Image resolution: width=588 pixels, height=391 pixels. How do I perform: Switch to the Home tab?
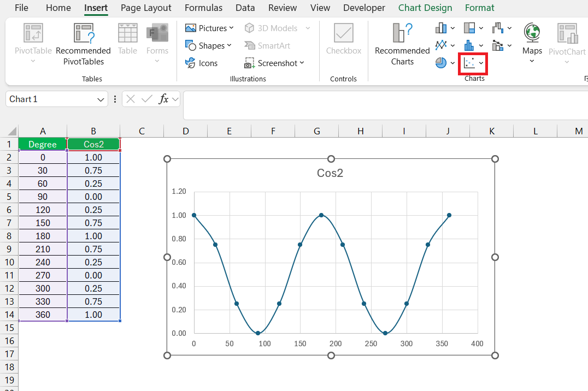pos(58,8)
